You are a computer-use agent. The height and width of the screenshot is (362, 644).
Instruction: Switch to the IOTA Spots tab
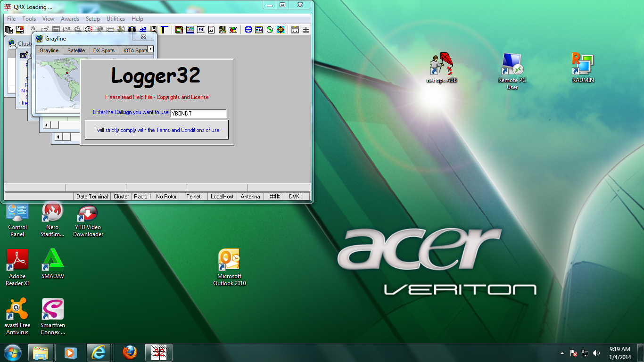click(x=133, y=50)
